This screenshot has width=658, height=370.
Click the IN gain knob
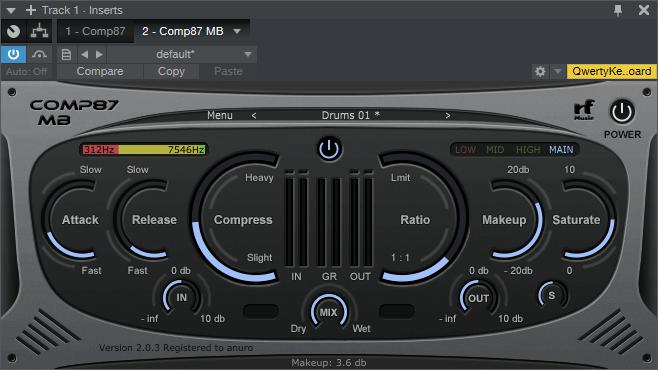click(x=181, y=297)
